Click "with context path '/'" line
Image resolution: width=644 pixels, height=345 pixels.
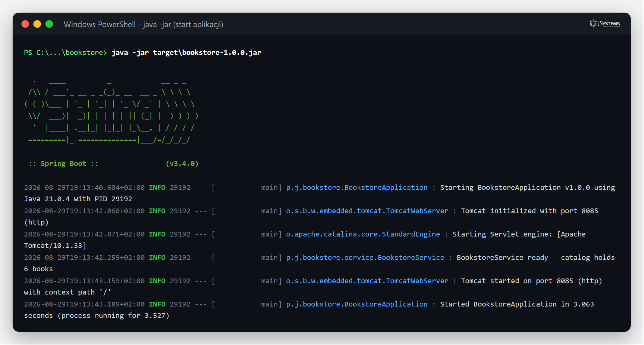click(x=67, y=292)
